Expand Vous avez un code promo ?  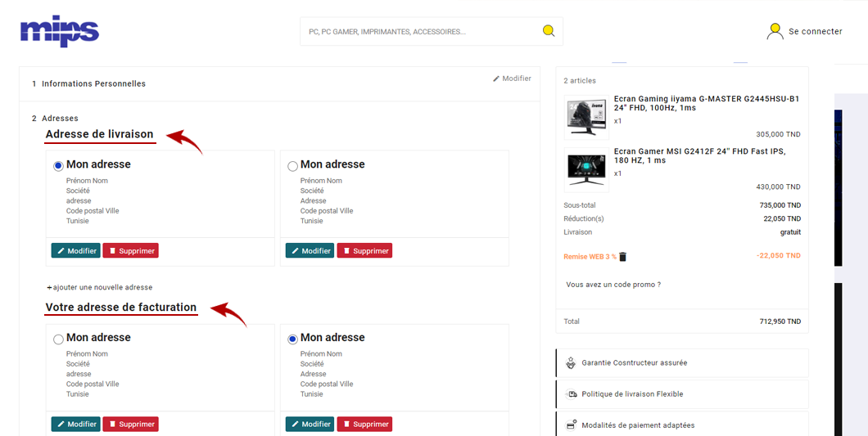(613, 285)
